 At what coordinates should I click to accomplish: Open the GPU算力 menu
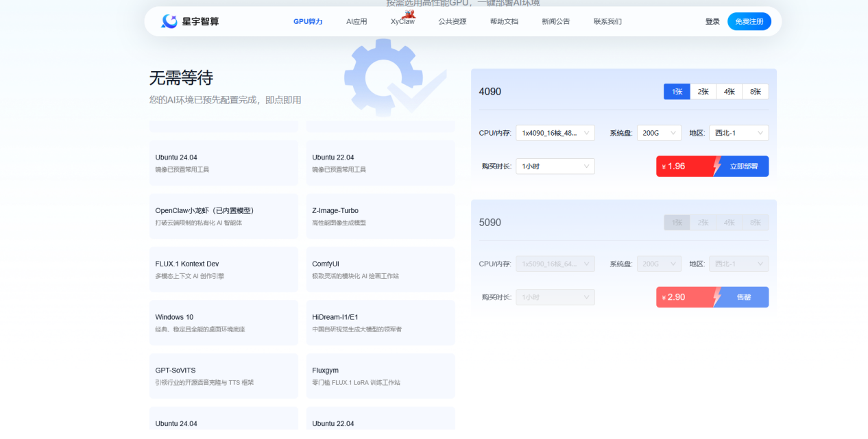click(308, 21)
